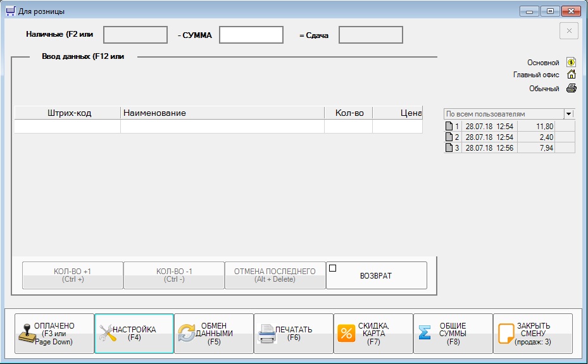Click the gray X close panel button
The height and width of the screenshot is (364, 588).
[x=569, y=31]
